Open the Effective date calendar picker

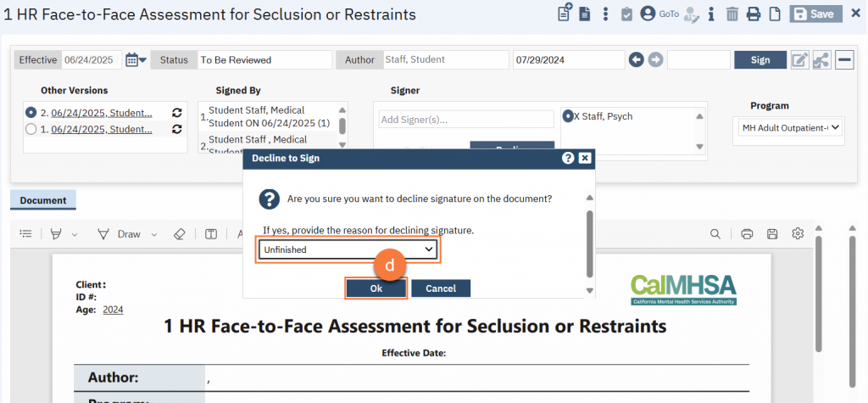click(136, 59)
